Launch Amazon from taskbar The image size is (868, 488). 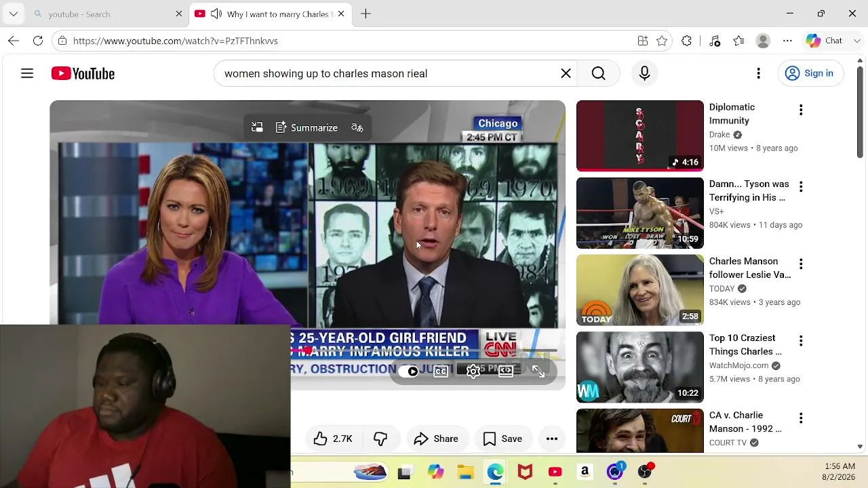pos(585,472)
